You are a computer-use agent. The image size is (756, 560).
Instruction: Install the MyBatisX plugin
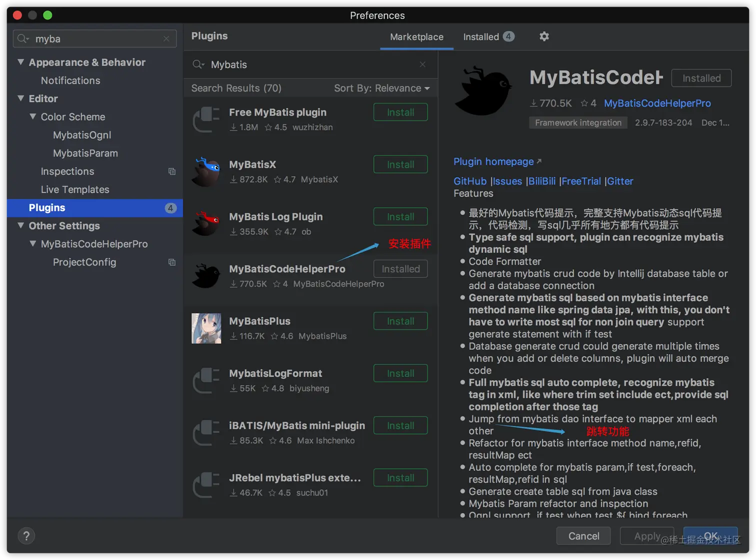point(400,165)
